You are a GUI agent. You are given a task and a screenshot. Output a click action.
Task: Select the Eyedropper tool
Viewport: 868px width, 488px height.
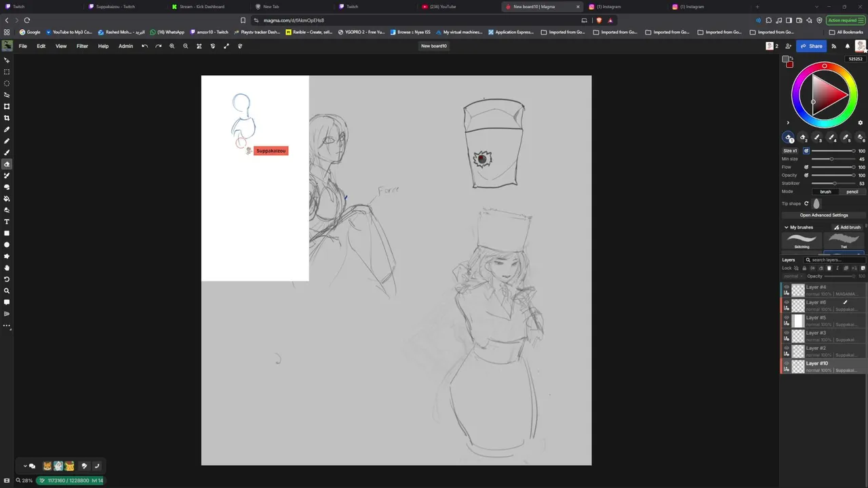pyautogui.click(x=7, y=129)
